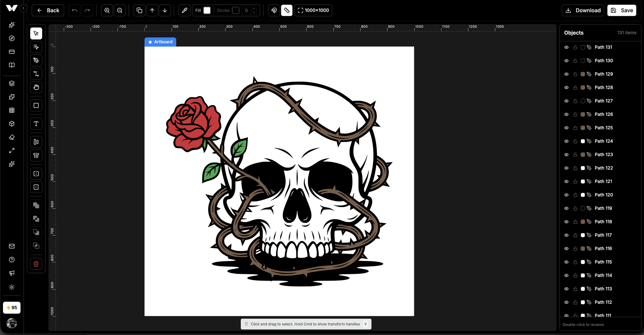This screenshot has height=335, width=644.
Task: Click the Save button
Action: (x=622, y=10)
